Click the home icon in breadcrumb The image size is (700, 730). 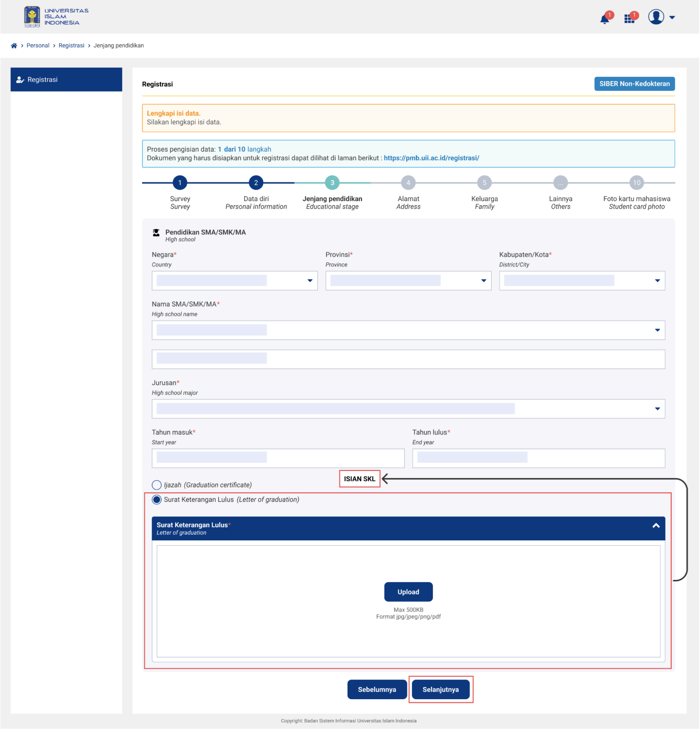pos(14,46)
